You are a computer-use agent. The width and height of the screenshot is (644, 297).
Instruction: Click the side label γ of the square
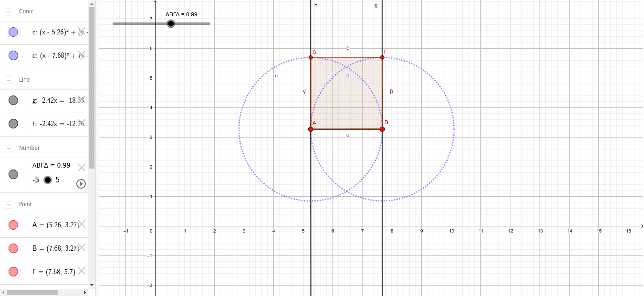(x=304, y=91)
